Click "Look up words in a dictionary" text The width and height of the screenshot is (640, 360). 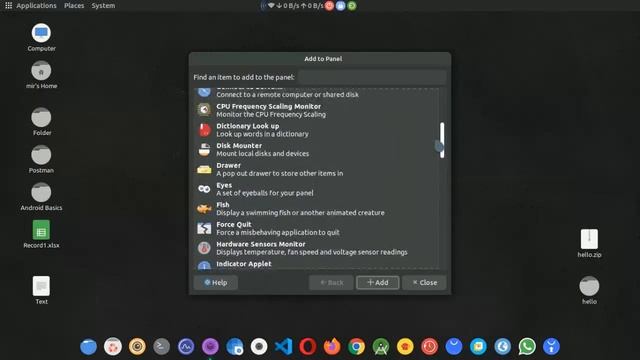[262, 134]
